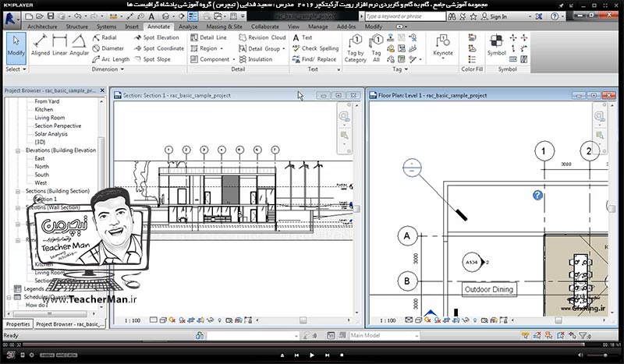Viewport: 624px width, 364px height.
Task: Switch to the Massing & Site tab
Action: 224,27
